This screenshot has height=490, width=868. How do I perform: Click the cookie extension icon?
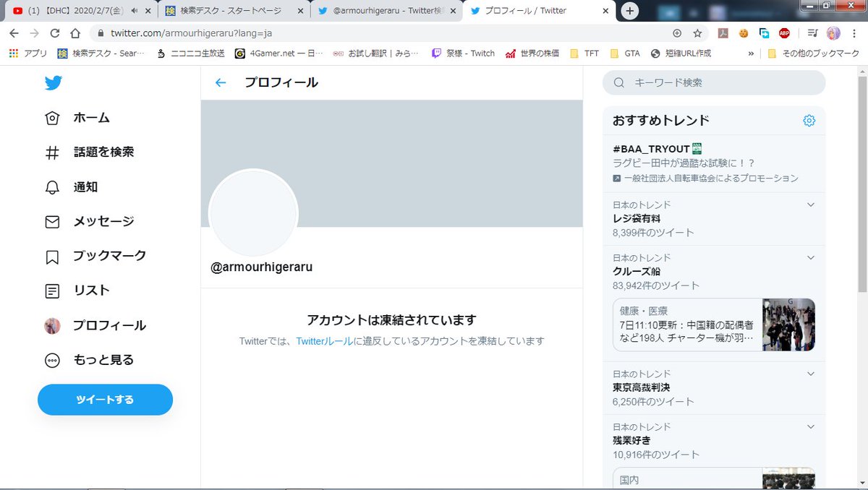tap(743, 33)
